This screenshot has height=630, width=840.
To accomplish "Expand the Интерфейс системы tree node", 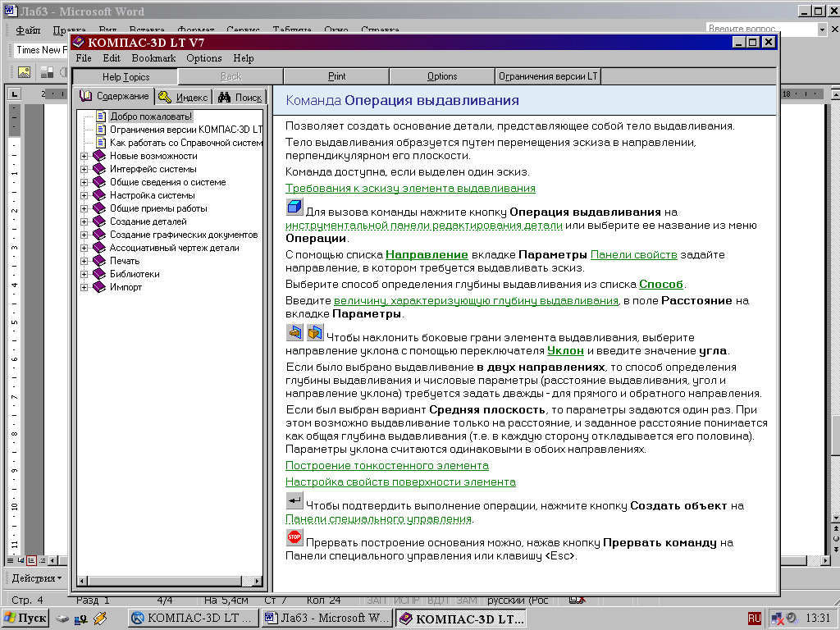I will 84,169.
